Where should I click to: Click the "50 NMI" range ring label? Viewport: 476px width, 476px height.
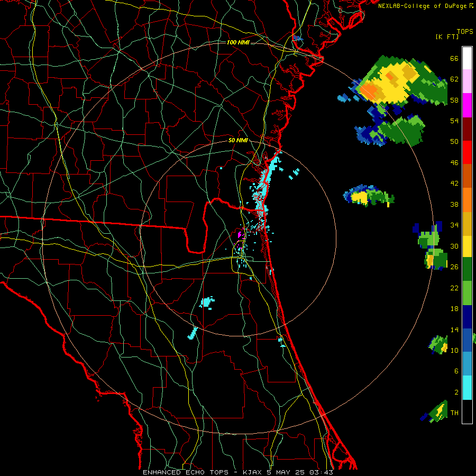pyautogui.click(x=238, y=140)
